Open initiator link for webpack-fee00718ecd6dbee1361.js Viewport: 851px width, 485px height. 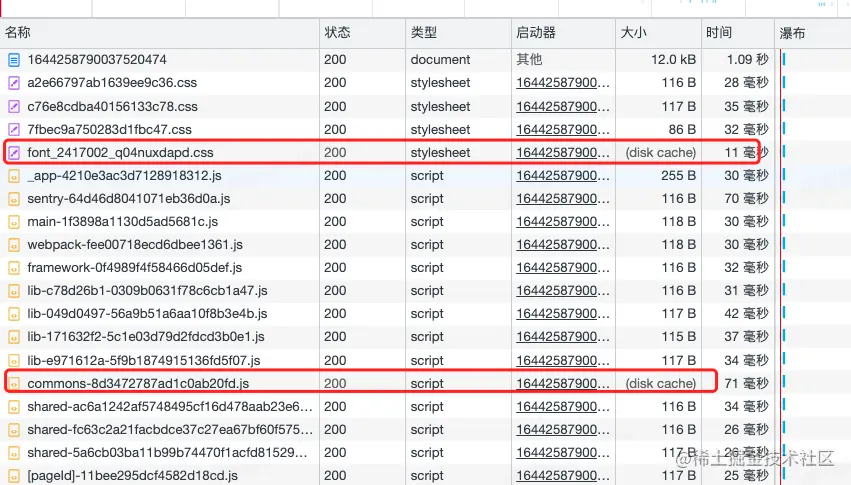click(x=563, y=245)
